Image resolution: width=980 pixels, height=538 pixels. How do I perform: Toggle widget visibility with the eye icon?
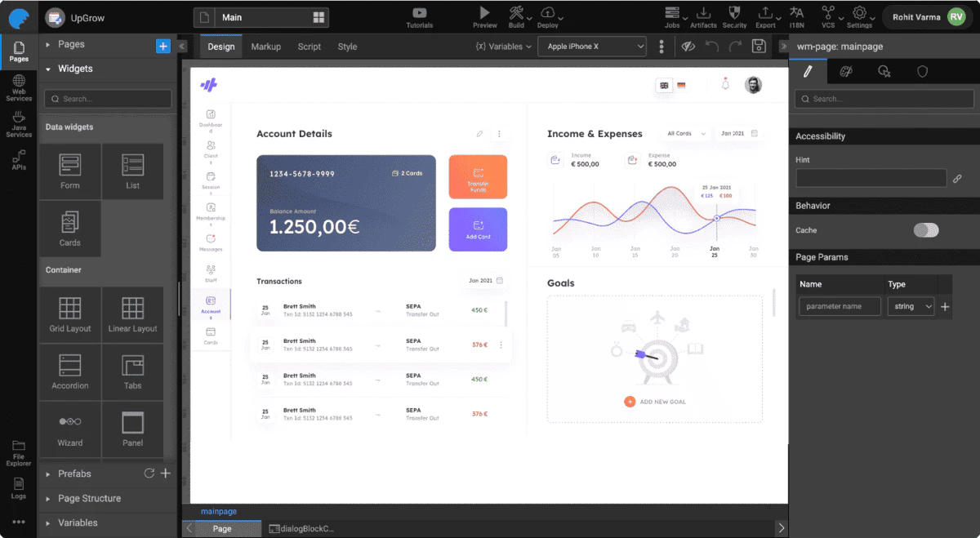[688, 47]
